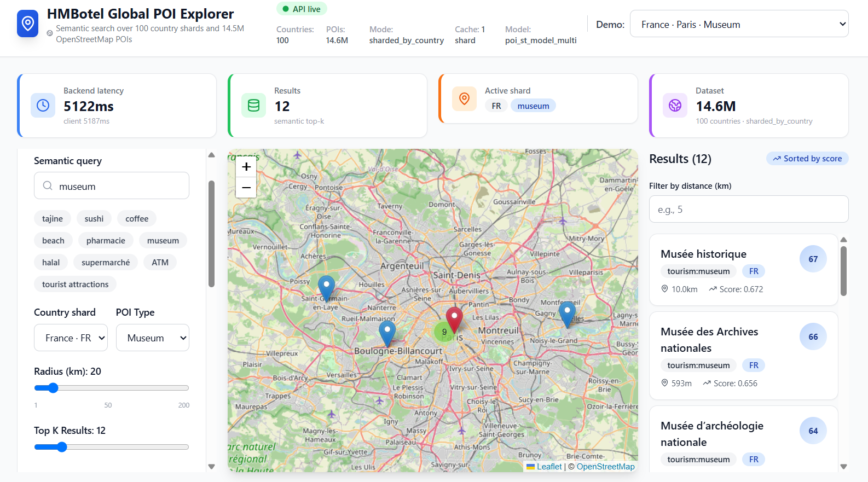Click the Musée historique result title

[703, 254]
